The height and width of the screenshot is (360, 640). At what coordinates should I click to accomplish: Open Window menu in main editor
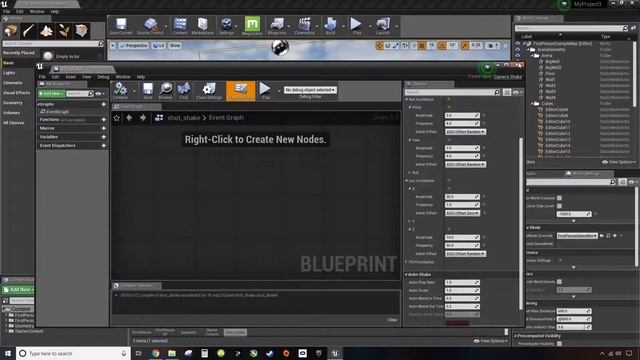37,11
